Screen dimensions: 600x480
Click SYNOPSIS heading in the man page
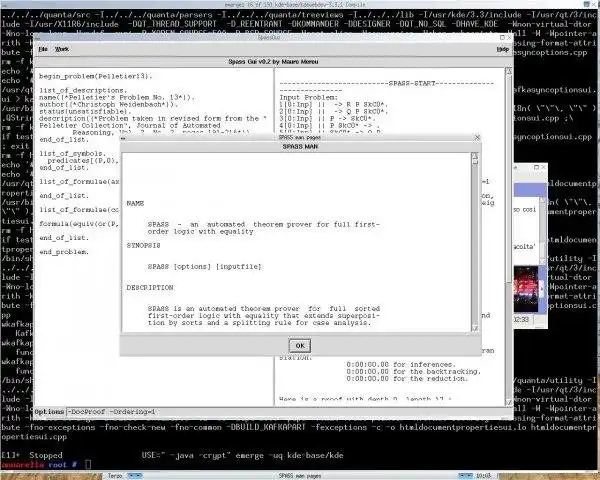[x=143, y=245]
